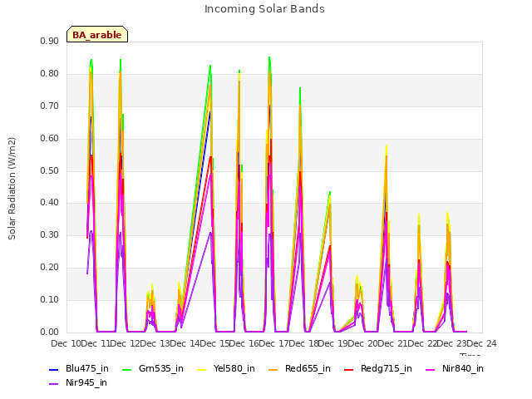Image resolution: width=532 pixels, height=399 pixels.
Task: Select the Redg715_in legend label
Action: coord(386,368)
